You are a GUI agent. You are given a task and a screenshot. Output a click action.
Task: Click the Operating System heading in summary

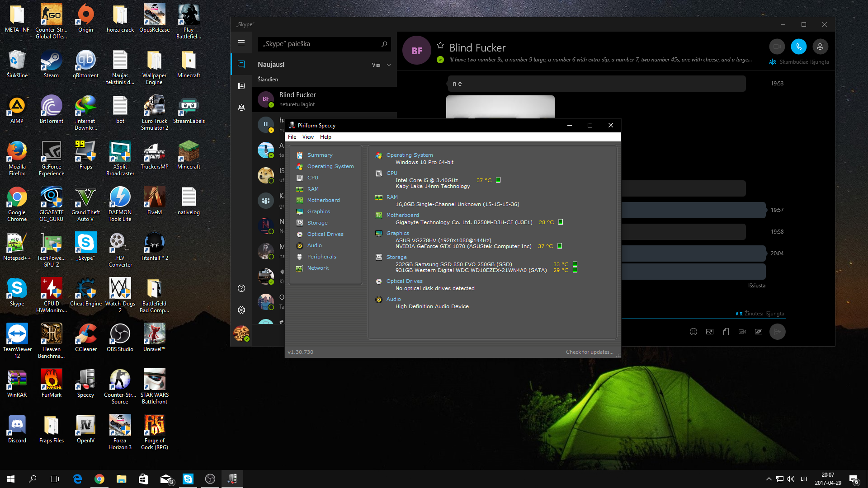point(410,155)
